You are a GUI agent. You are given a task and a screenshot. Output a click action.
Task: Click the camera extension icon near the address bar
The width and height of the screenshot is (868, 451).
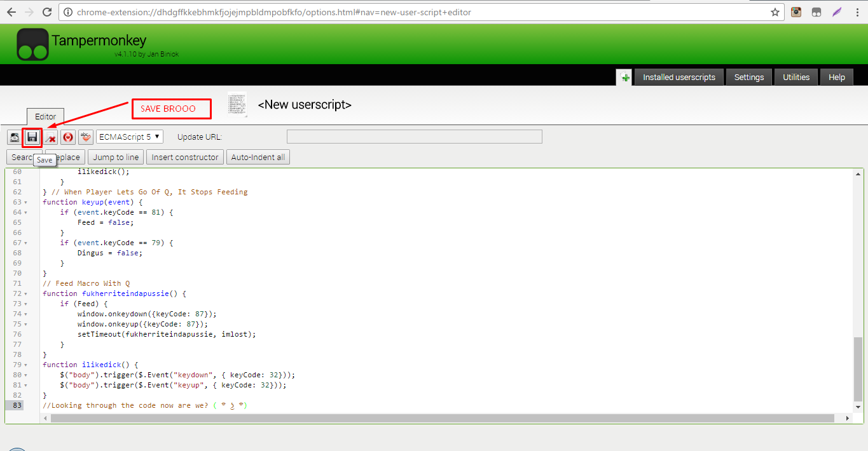pyautogui.click(x=796, y=11)
